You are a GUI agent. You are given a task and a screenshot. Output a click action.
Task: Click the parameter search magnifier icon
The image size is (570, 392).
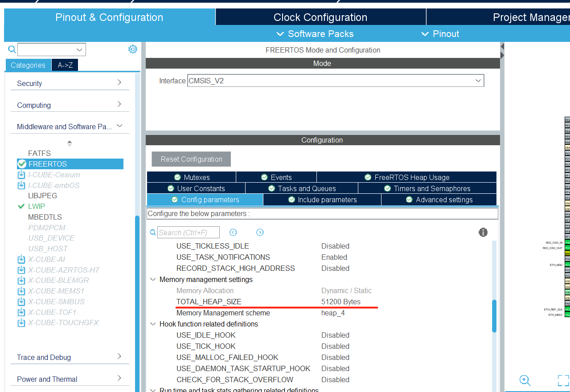coord(153,233)
